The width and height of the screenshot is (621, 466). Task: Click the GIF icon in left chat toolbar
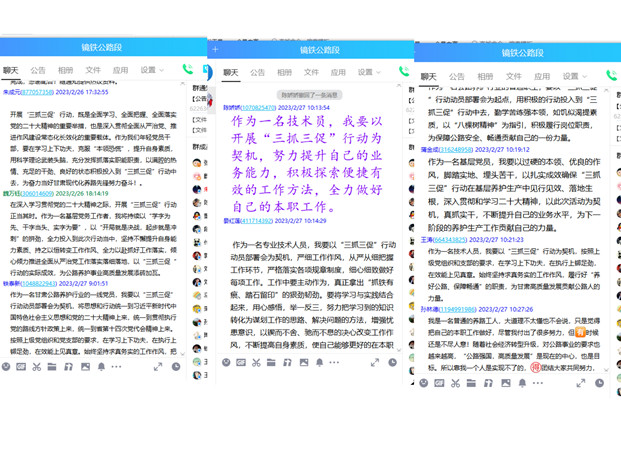22,367
